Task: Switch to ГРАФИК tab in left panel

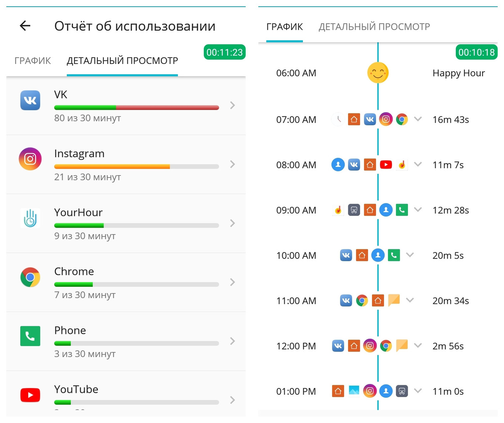Action: [x=33, y=61]
